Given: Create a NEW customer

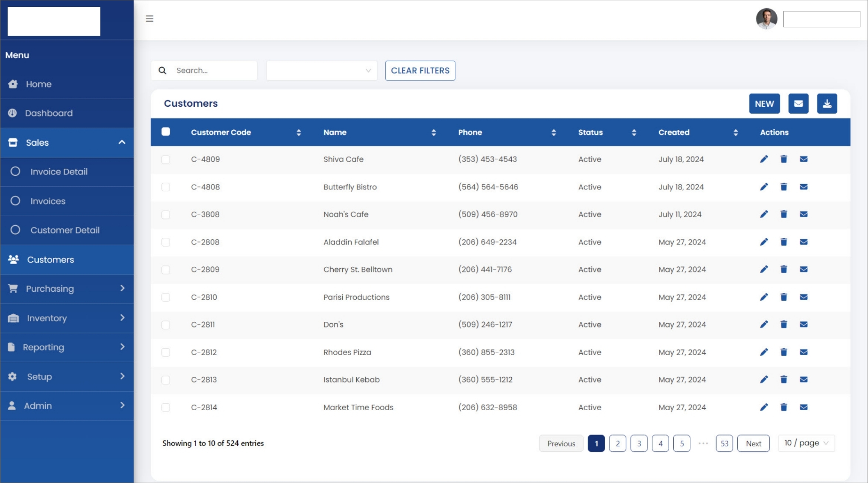Looking at the screenshot, I should click(x=764, y=104).
